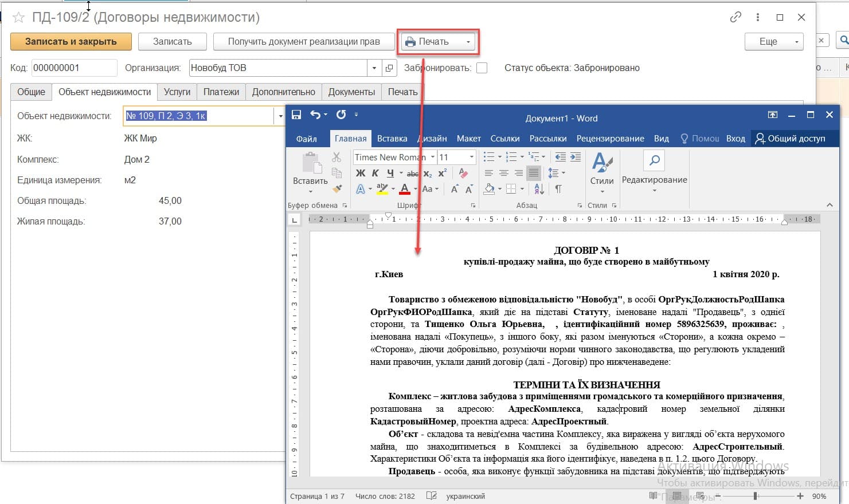
Task: Switch to the Платежи tab
Action: 221,92
